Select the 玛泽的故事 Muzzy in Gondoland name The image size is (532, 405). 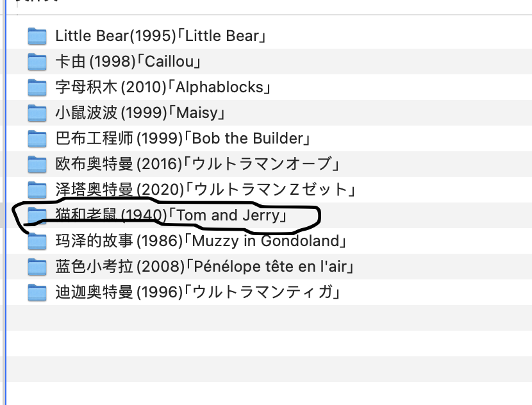pos(201,241)
